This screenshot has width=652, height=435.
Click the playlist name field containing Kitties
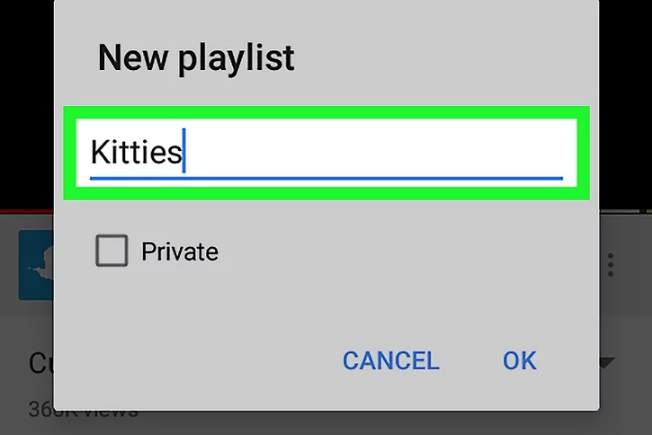(x=326, y=153)
